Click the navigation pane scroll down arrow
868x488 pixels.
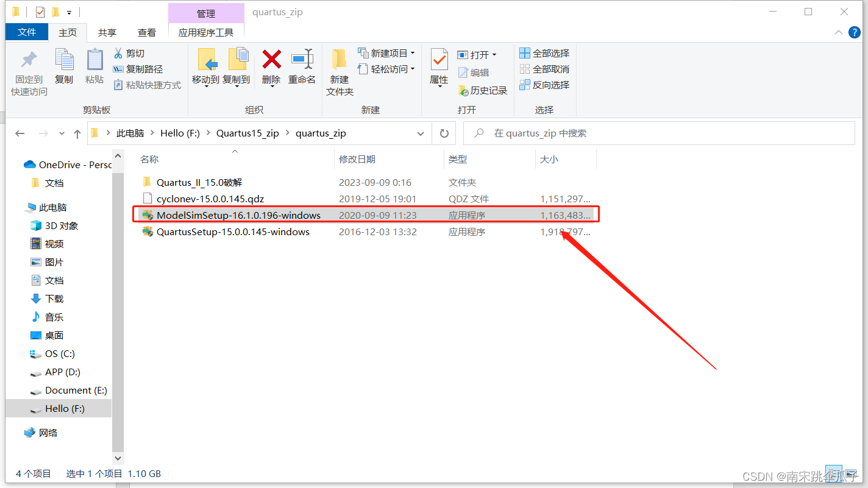click(x=118, y=458)
